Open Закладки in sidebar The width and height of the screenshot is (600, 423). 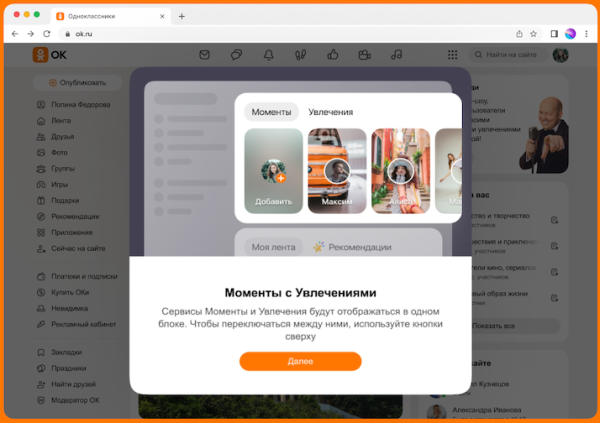[59, 352]
